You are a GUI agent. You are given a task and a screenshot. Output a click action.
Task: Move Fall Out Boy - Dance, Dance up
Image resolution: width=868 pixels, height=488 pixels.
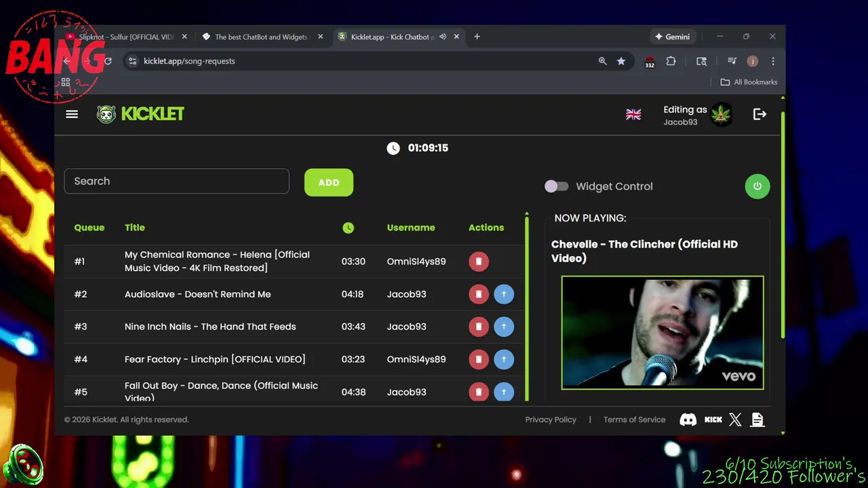coord(504,392)
